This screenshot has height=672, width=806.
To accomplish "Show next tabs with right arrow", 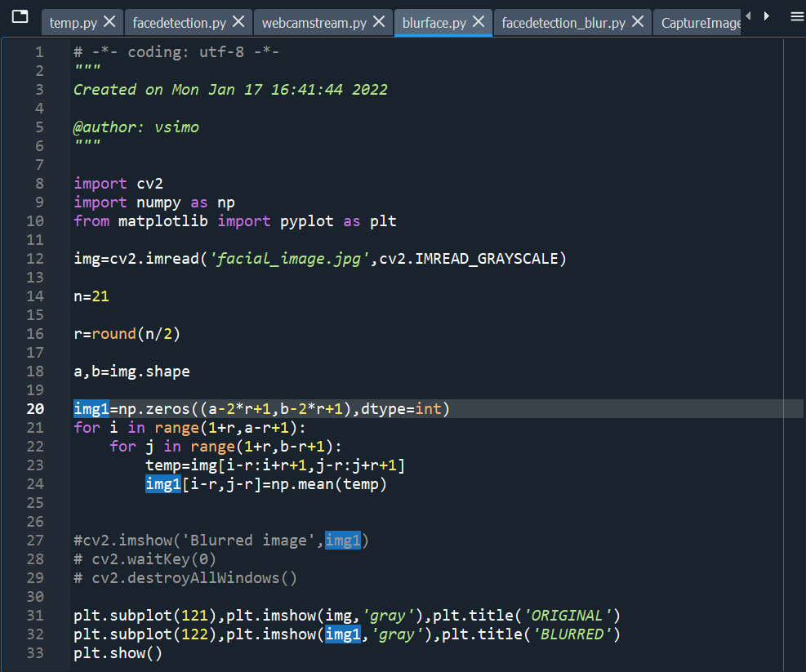I will pos(767,16).
